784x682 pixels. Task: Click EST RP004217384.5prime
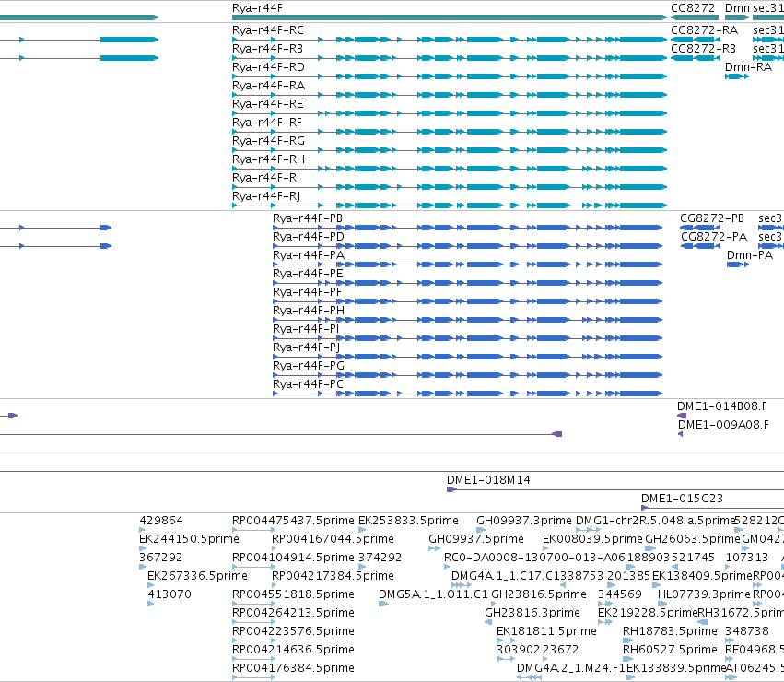coord(333,577)
